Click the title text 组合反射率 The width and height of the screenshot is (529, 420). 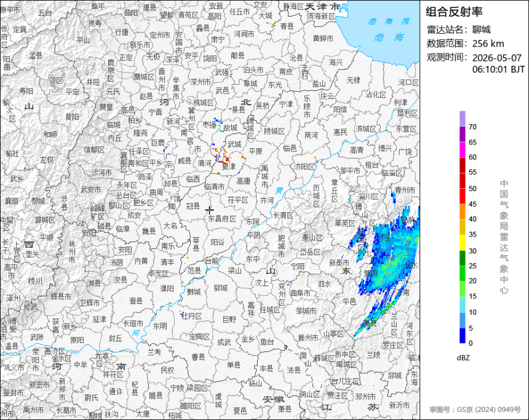[454, 12]
